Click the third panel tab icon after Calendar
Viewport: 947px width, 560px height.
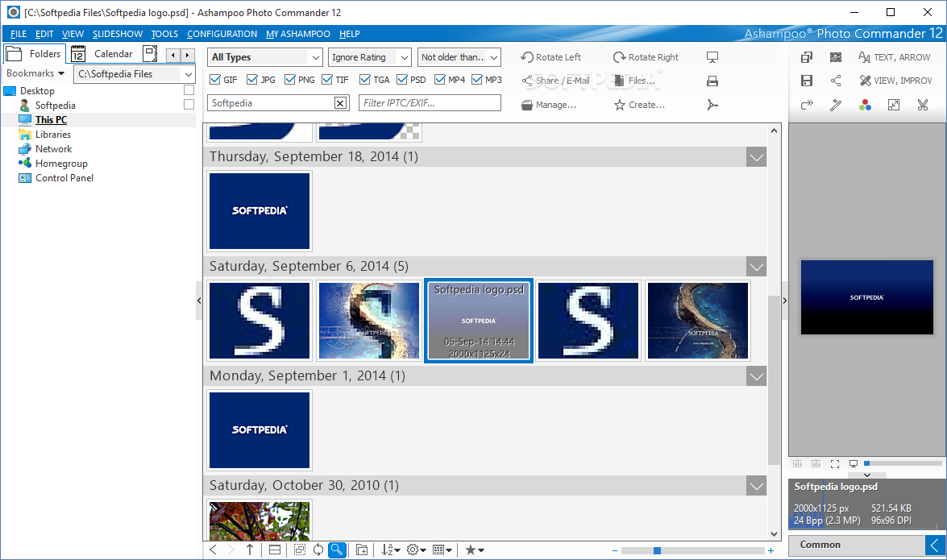(x=150, y=54)
